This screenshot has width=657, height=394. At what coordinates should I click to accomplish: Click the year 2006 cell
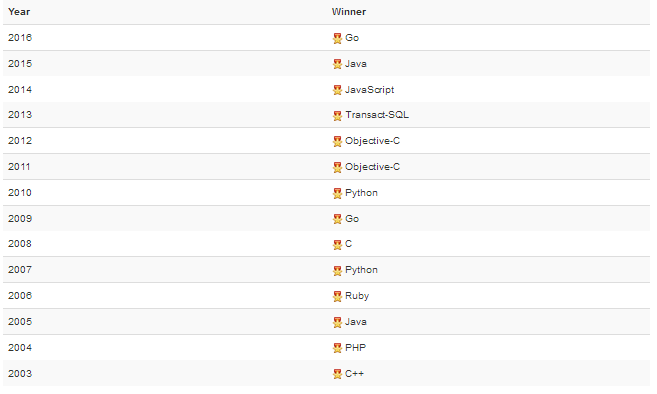click(20, 296)
